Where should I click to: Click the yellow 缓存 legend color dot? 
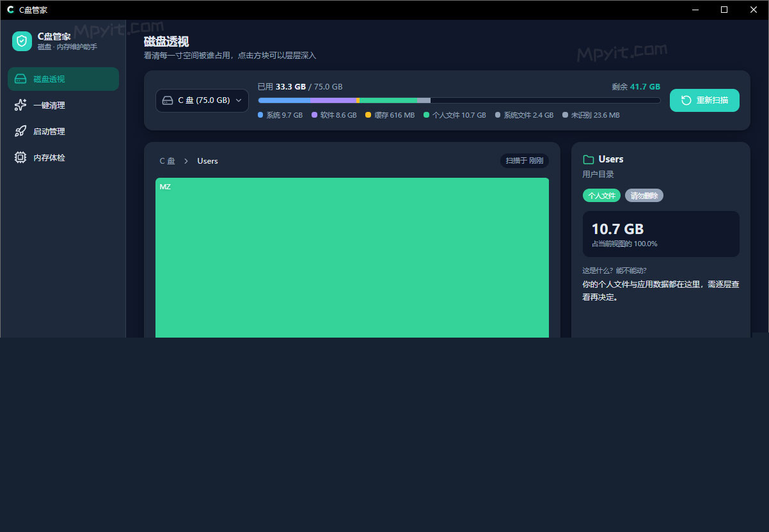(368, 115)
